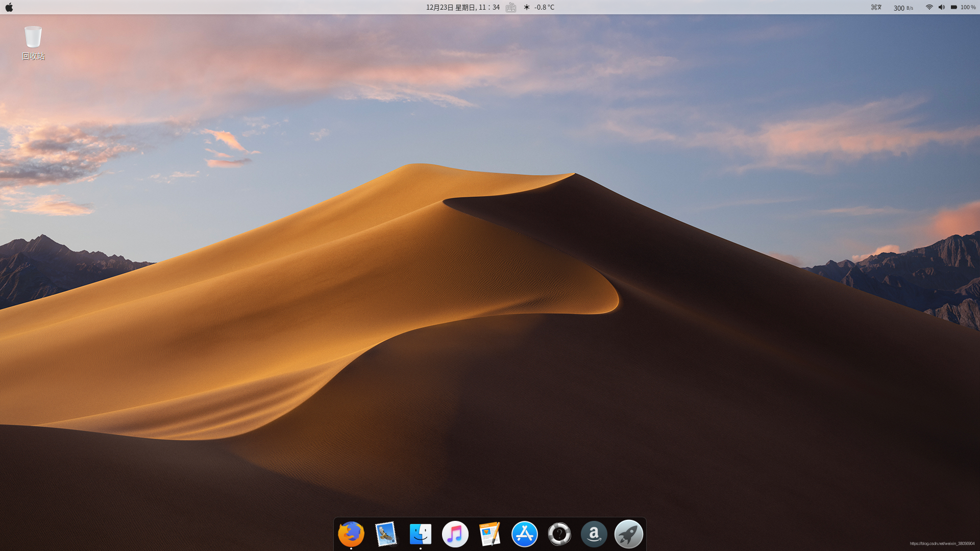Screen dimensions: 980x551
Task: Click the battery status icon
Action: pos(954,7)
